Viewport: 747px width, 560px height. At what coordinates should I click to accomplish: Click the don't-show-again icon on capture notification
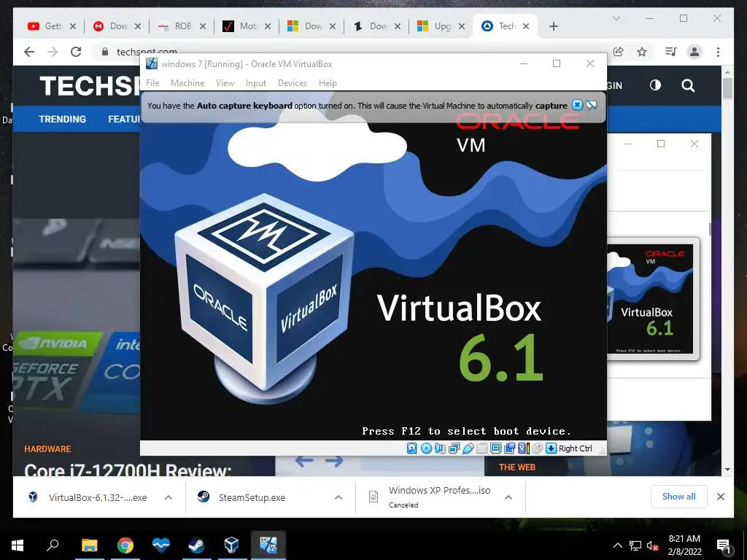591,105
